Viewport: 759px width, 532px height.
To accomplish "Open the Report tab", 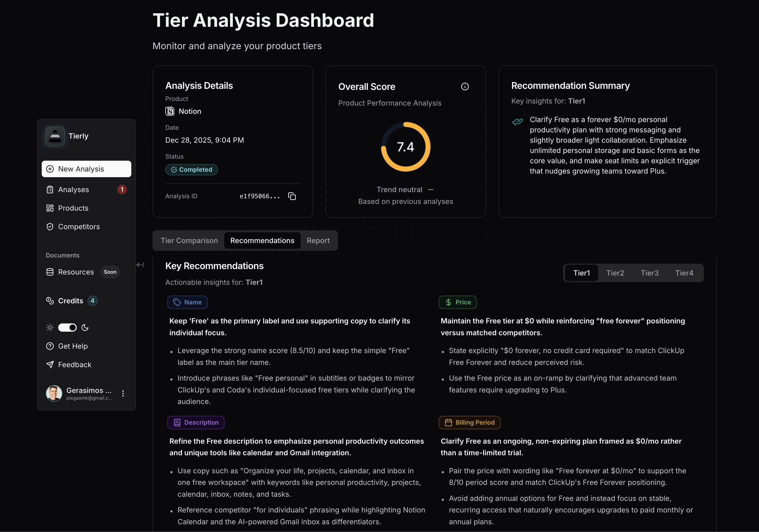I will click(x=318, y=240).
